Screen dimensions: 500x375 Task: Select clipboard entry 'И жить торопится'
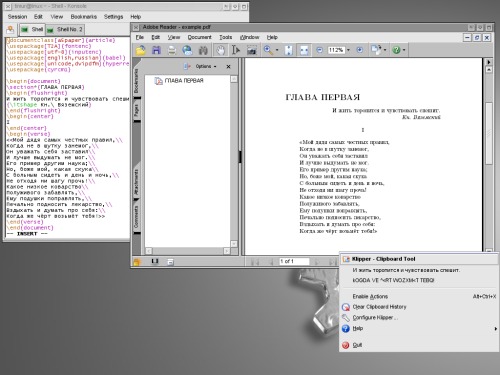click(x=419, y=270)
